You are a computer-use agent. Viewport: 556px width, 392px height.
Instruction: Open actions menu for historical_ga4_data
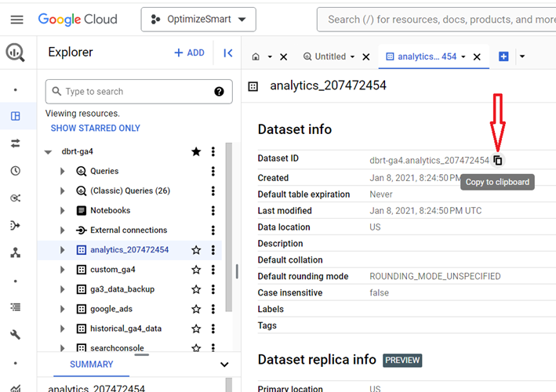click(x=213, y=328)
